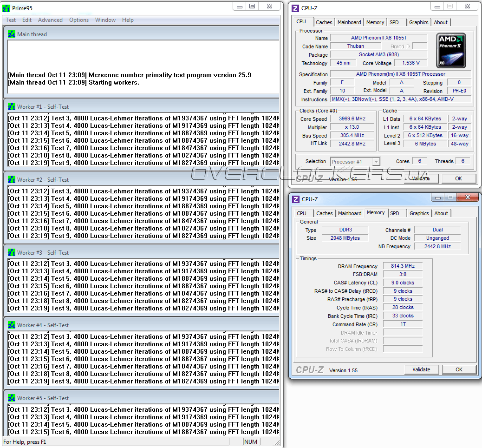Click Validate in upper CPU-Z window
The image size is (482, 448).
click(421, 178)
